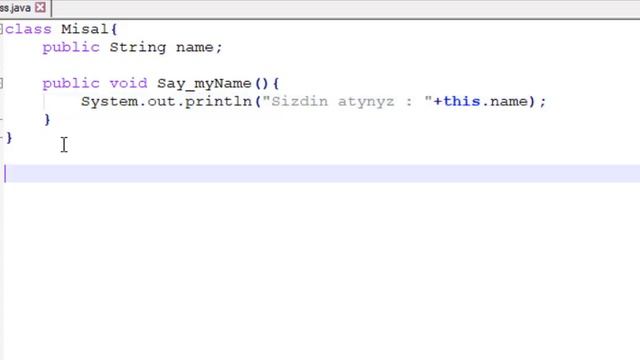Click the class name 'Misal'

pyautogui.click(x=85, y=29)
